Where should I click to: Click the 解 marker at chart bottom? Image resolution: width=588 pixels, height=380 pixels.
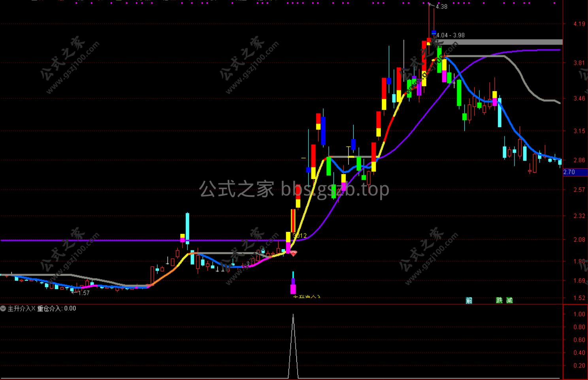tap(469, 300)
